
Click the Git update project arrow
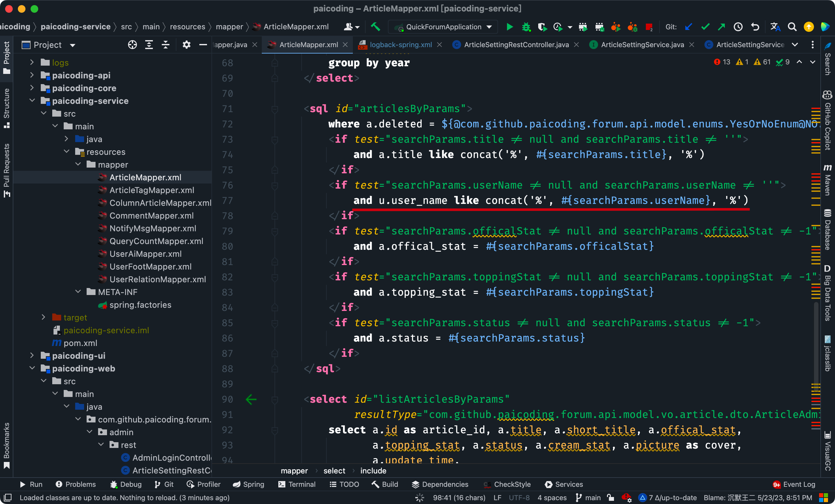[x=688, y=27]
